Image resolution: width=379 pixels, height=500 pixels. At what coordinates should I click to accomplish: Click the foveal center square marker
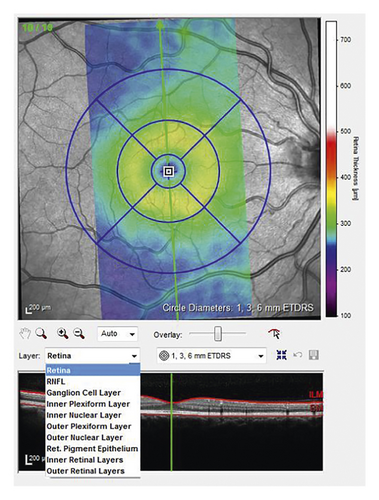(169, 172)
